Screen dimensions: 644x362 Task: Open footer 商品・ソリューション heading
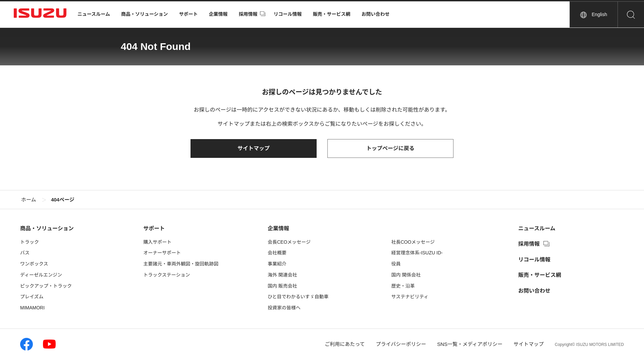click(47, 228)
